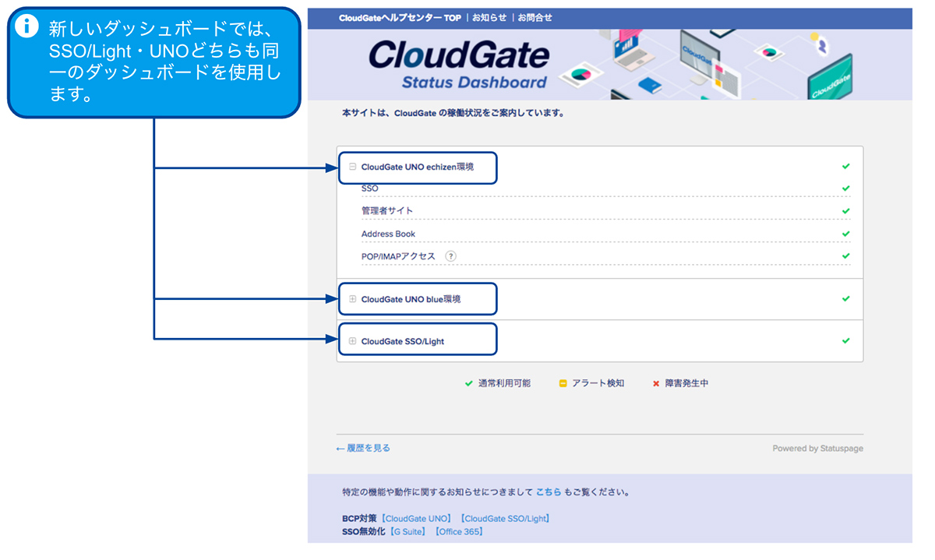Click the CloudGate UNO blue環境 title text
Image resolution: width=935 pixels, height=560 pixels.
(x=411, y=299)
